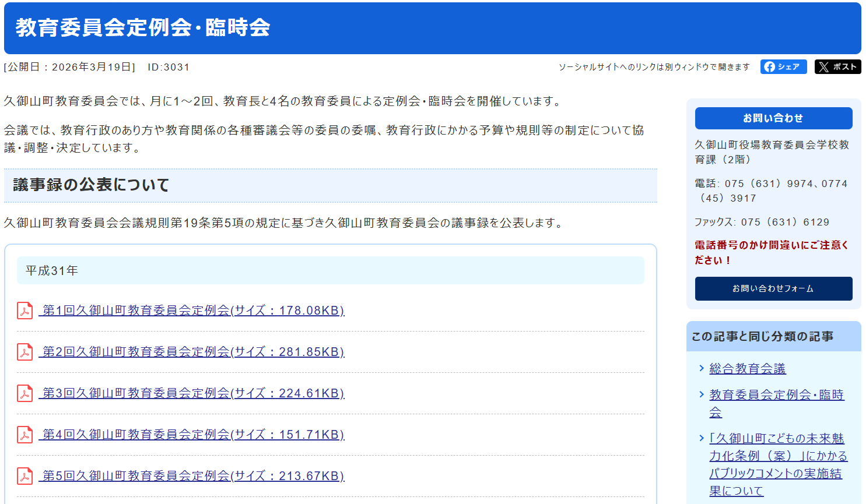Go to 総合教育会議 related article
866x504 pixels.
point(748,369)
